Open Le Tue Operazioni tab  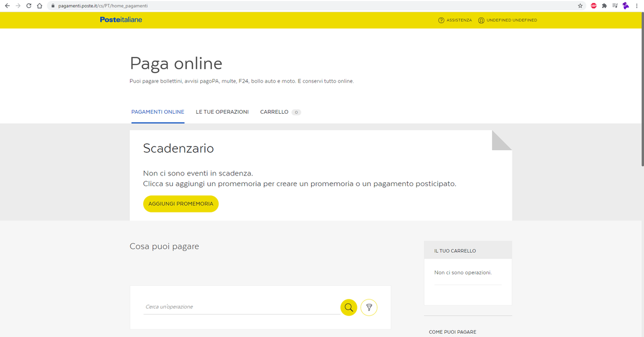click(222, 112)
